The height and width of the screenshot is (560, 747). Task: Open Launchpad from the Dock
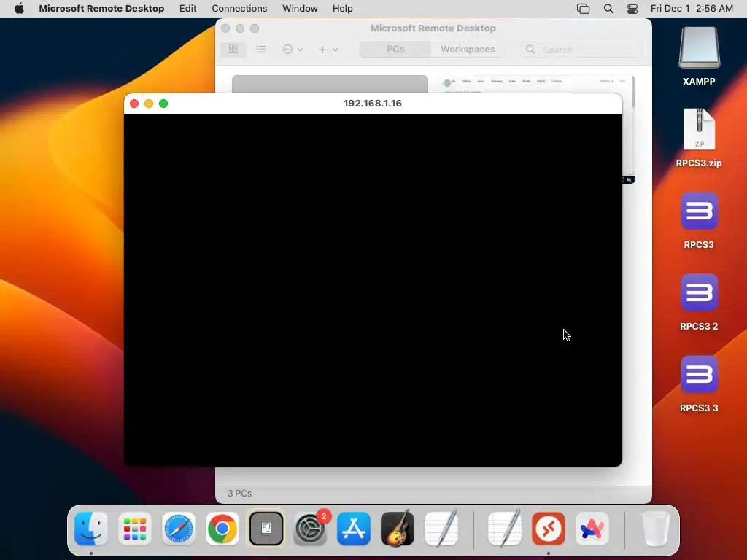click(x=135, y=529)
